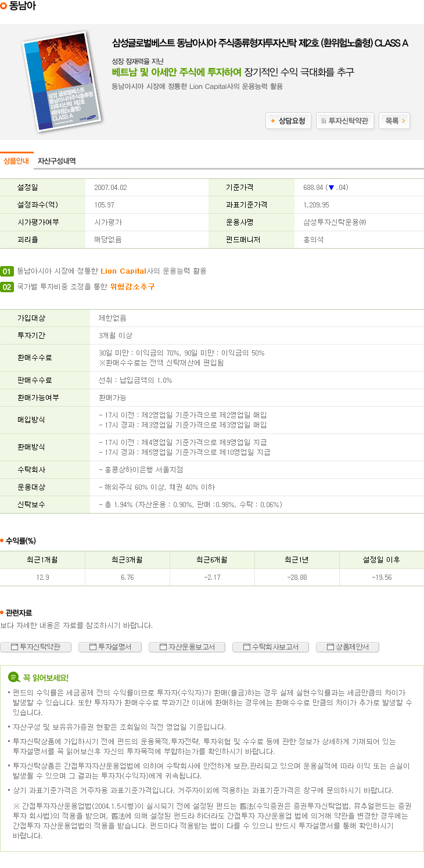Click the orange Lion Capital highlighted text
Viewport: 424px width, 868px height.
click(123, 271)
